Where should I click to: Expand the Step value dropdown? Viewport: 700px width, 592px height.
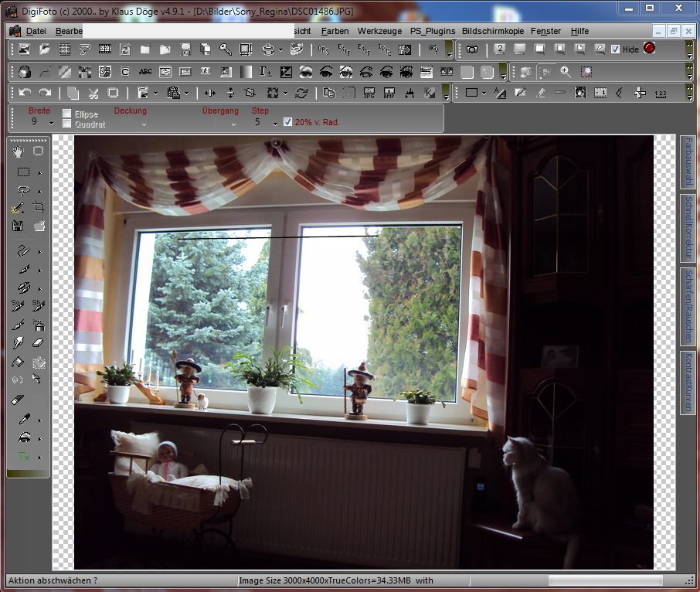click(277, 124)
